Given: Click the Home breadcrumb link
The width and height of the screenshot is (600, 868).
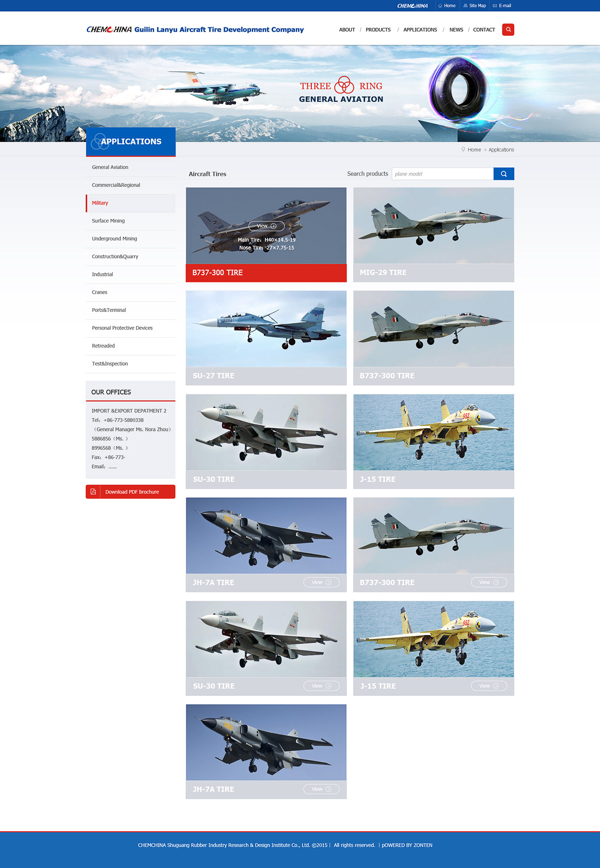Looking at the screenshot, I should (x=474, y=150).
